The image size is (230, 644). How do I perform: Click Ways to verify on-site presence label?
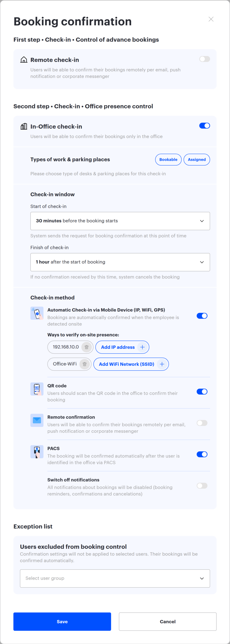[x=83, y=335]
